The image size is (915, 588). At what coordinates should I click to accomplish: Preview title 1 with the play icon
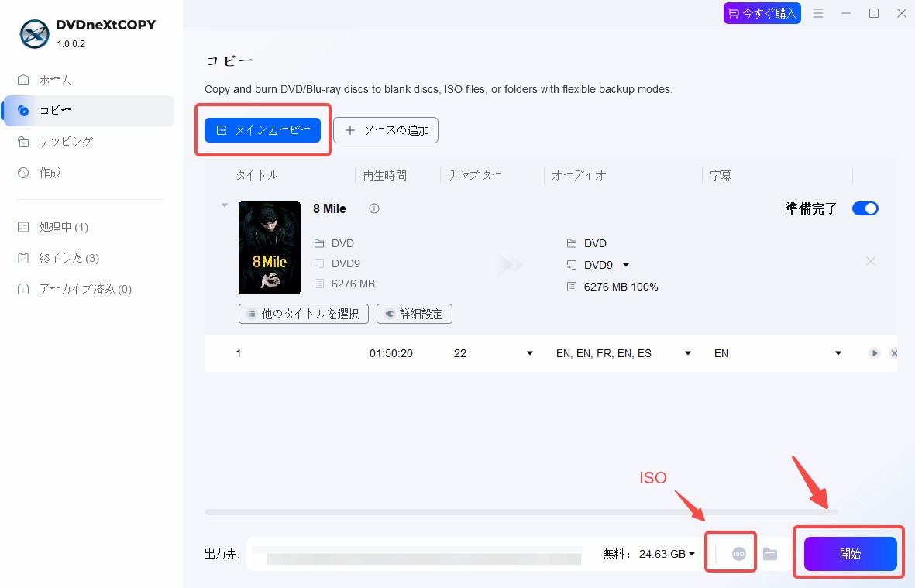[874, 353]
